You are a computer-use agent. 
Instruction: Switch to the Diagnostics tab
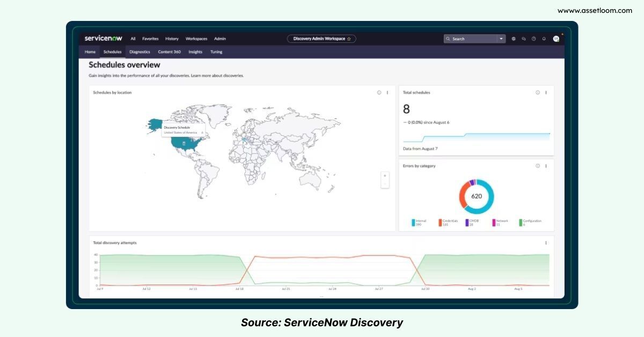(140, 52)
